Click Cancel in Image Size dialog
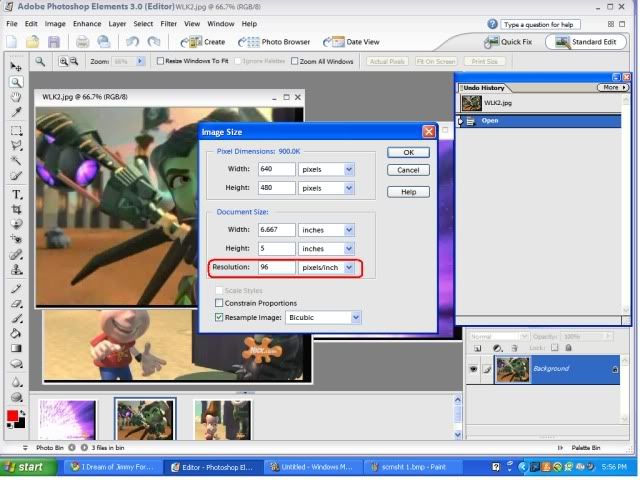 pos(408,170)
